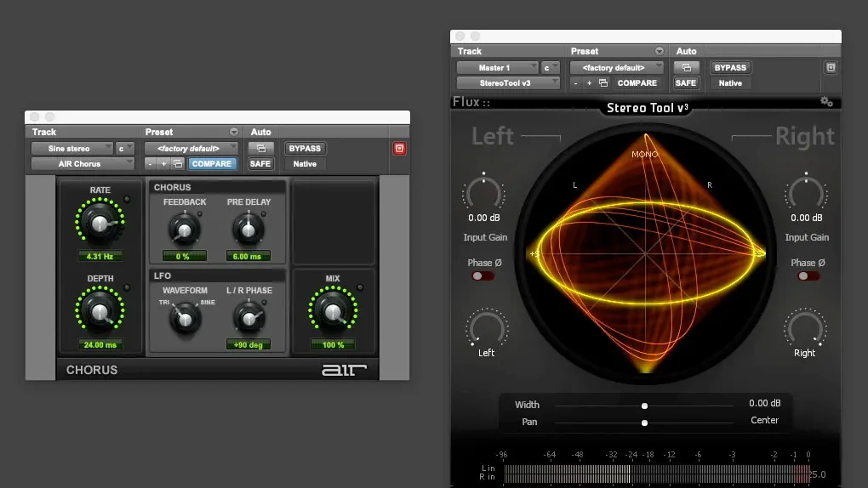868x488 pixels.
Task: Click the Chorus DEPTH knob
Action: click(x=100, y=311)
